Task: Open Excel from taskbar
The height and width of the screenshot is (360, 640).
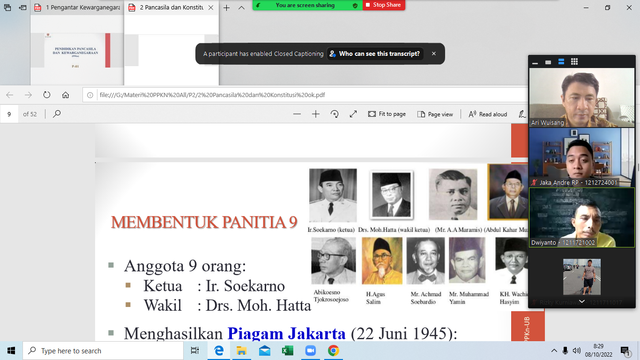Action: (x=287, y=351)
